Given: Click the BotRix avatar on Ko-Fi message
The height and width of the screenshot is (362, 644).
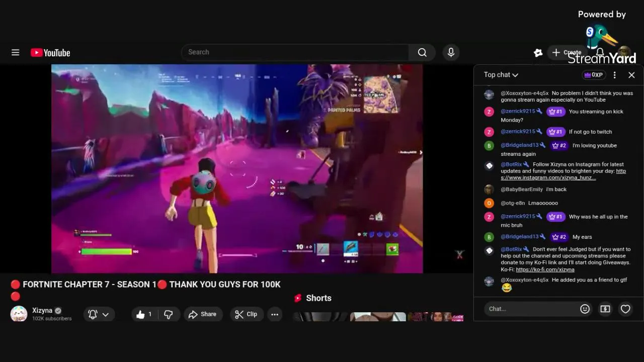Looking at the screenshot, I should 489,250.
